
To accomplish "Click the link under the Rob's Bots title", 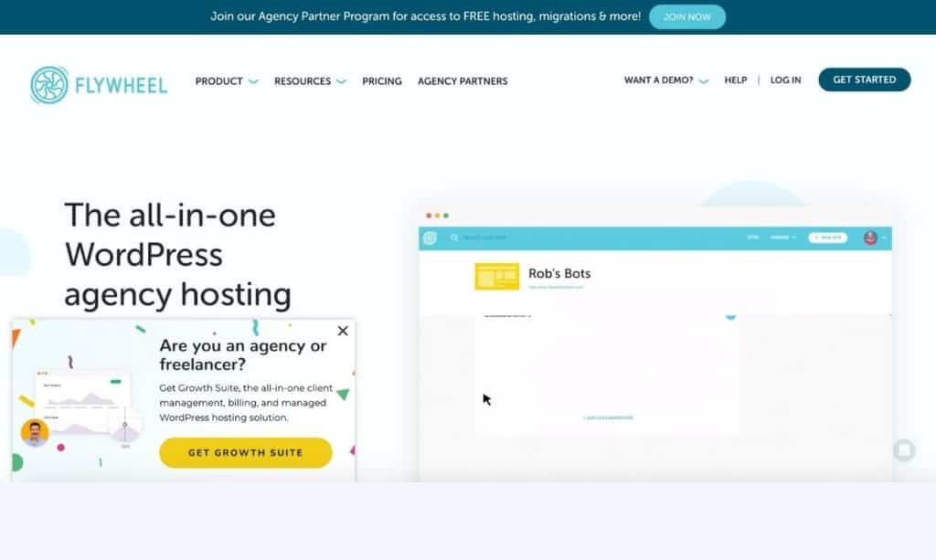I will (x=556, y=287).
